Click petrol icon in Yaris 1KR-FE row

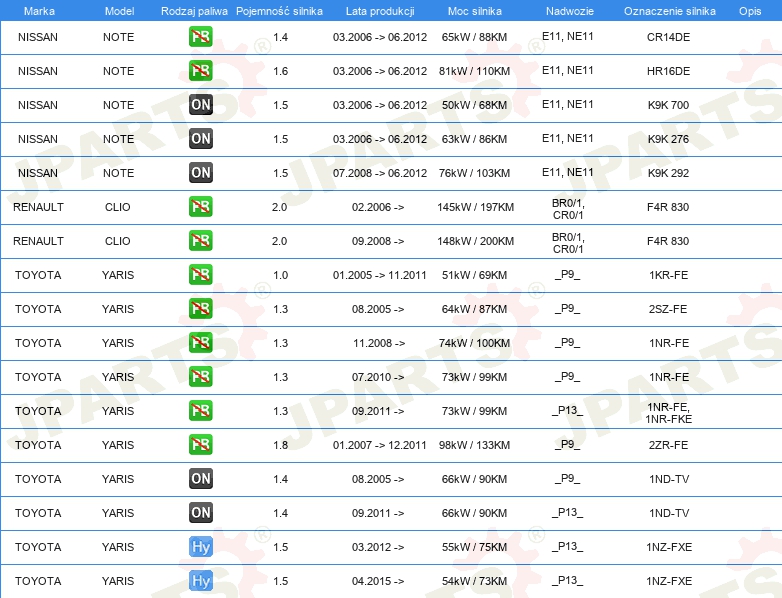tap(200, 274)
